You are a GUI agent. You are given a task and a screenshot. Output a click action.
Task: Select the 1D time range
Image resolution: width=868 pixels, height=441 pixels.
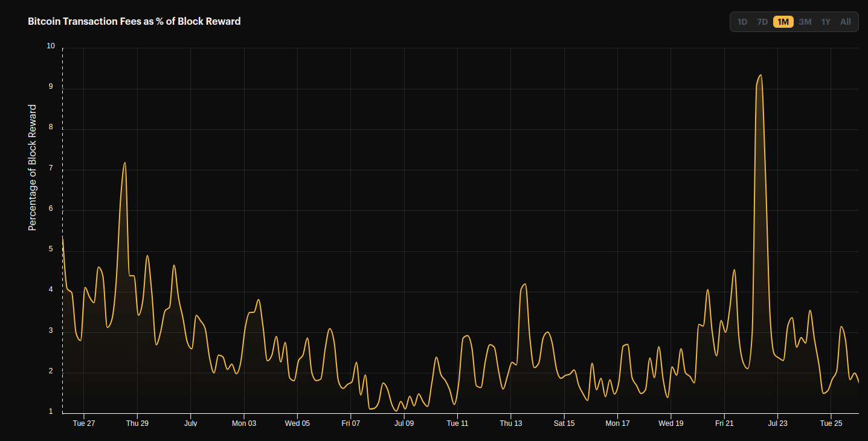[x=742, y=22]
